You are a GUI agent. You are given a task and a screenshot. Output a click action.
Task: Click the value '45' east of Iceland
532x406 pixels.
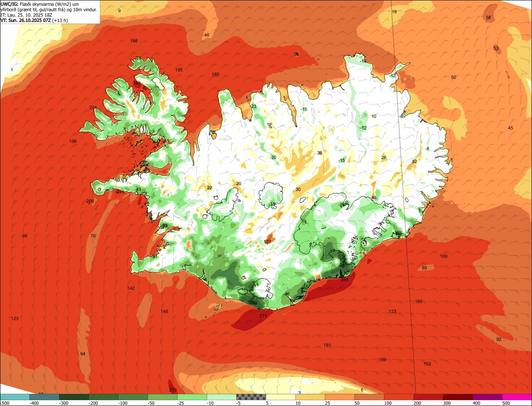coord(510,128)
